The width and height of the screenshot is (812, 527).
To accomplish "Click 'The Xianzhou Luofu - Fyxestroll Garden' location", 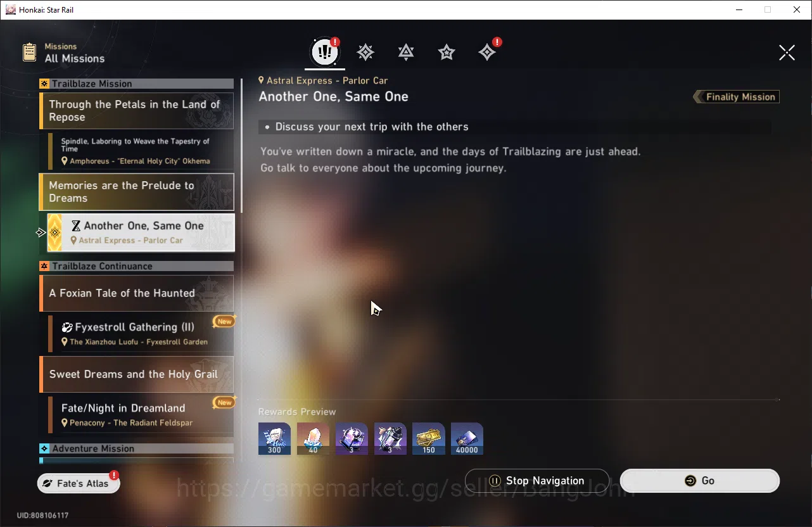I will (x=139, y=342).
